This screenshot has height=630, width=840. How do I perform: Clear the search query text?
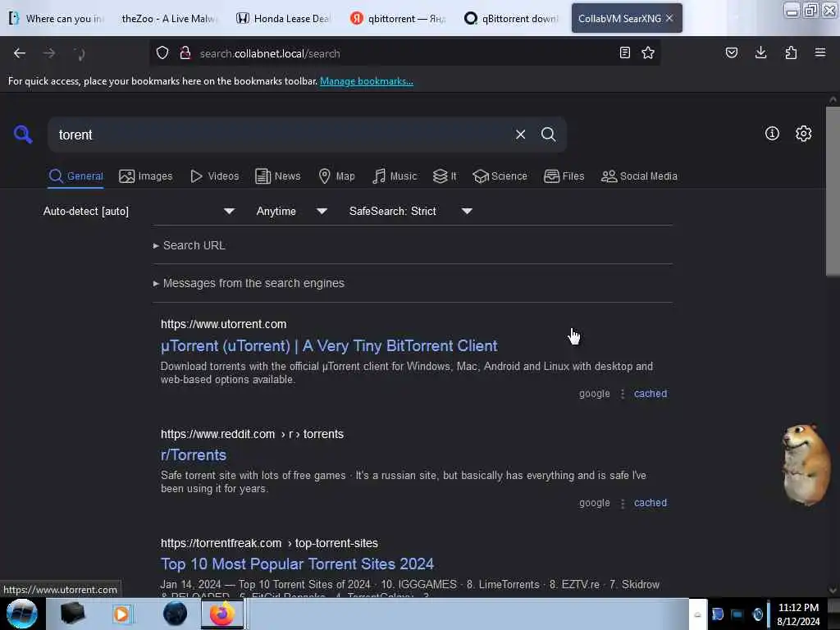[x=520, y=135]
